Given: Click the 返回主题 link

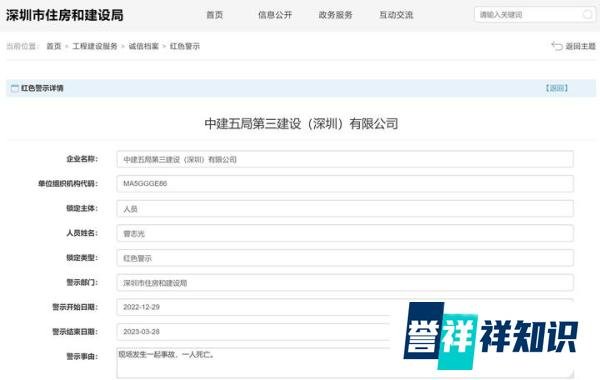Looking at the screenshot, I should 580,46.
